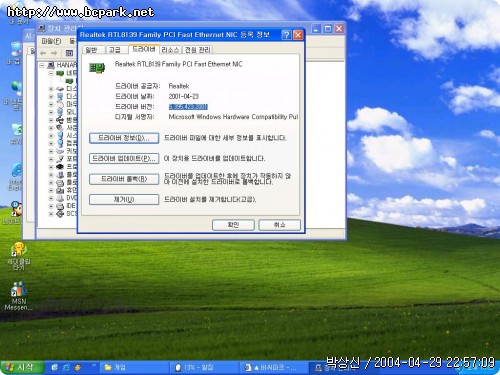Select the 드라이버 (Driver) tab

[x=144, y=49]
